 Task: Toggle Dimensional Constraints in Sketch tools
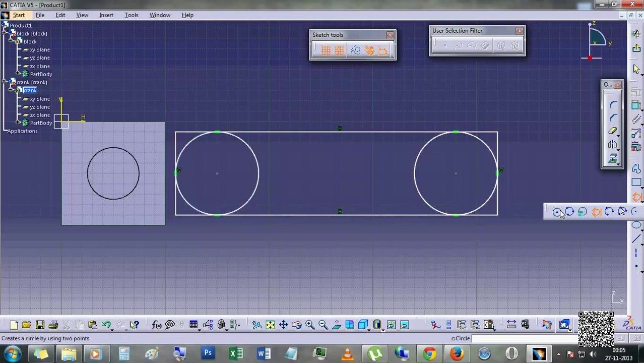click(x=383, y=50)
